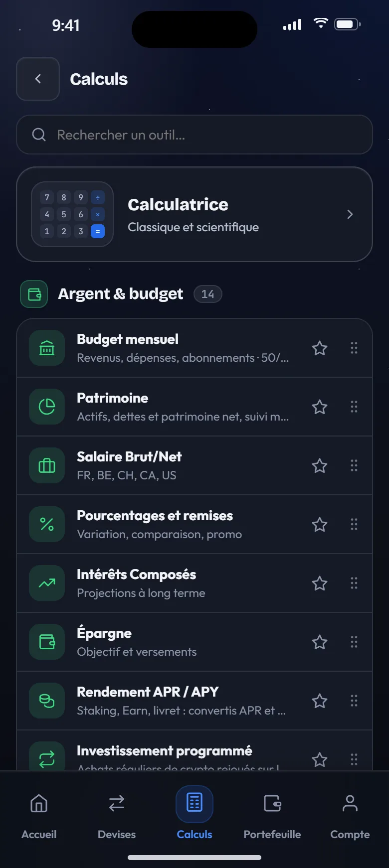Tap the back arrow button
The height and width of the screenshot is (868, 389).
click(38, 79)
